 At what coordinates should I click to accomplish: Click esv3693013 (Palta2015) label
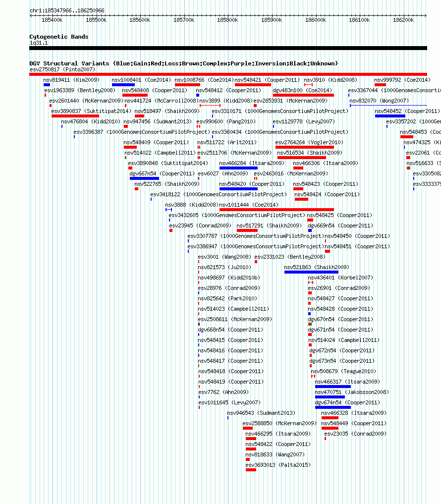click(x=278, y=465)
